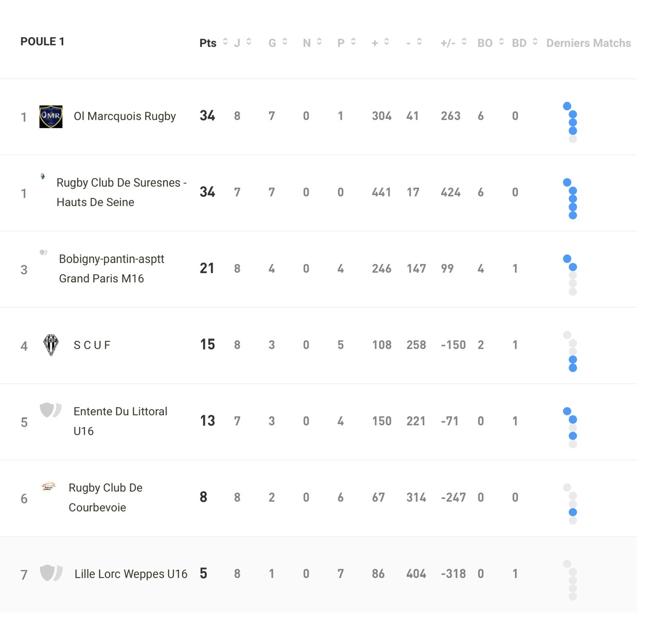The width and height of the screenshot is (659, 644).
Task: Click Bobigny-pantin-asptt small shield logo
Action: point(43,252)
